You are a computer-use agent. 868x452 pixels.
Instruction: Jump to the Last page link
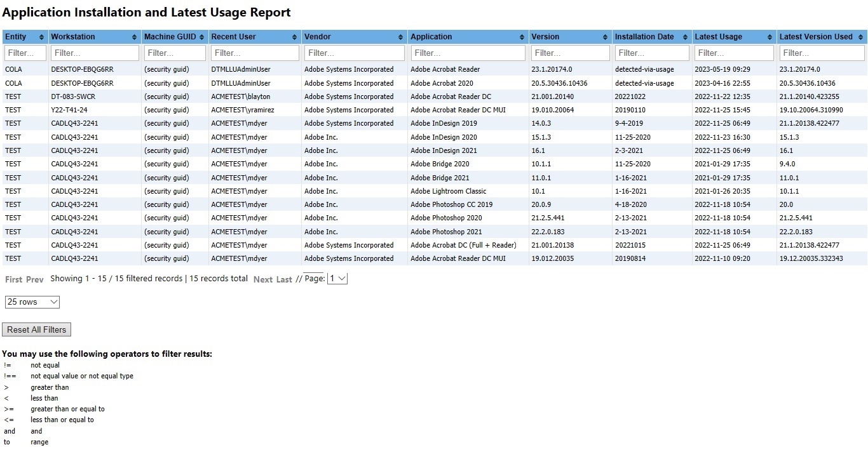pyautogui.click(x=284, y=279)
